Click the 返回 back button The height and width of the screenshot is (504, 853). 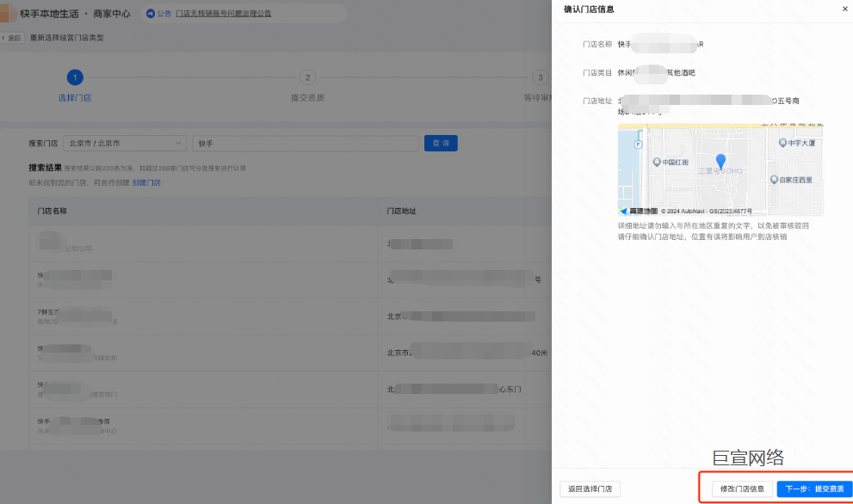(12, 38)
